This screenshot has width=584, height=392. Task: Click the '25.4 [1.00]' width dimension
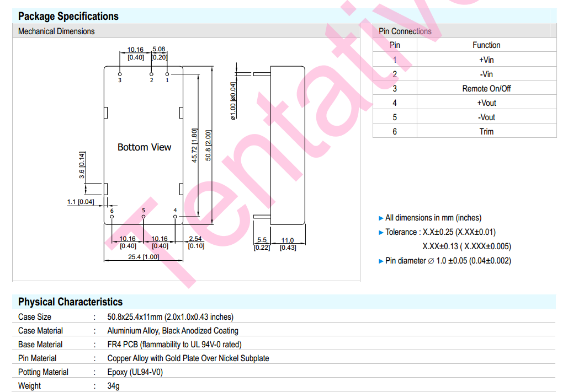coord(143,257)
